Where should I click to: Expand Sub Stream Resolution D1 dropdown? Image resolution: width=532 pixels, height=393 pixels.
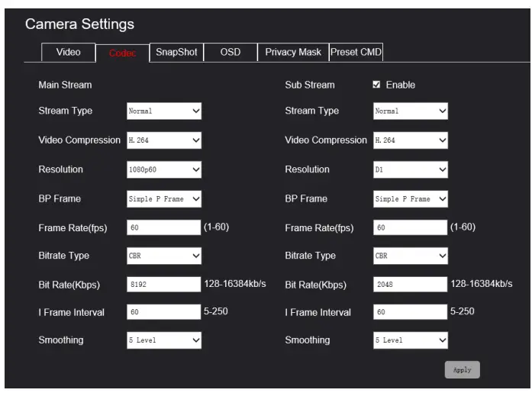click(x=411, y=169)
